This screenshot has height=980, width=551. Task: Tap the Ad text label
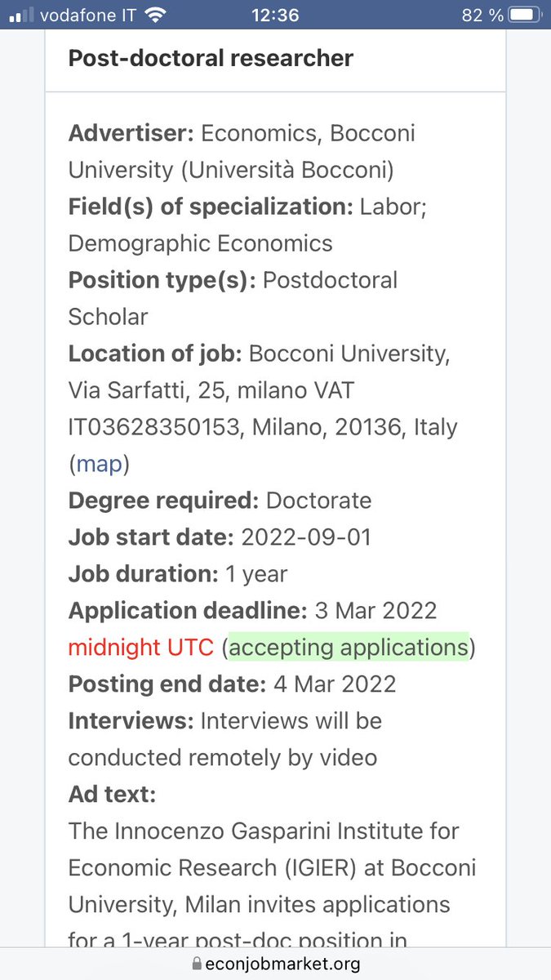tap(112, 795)
